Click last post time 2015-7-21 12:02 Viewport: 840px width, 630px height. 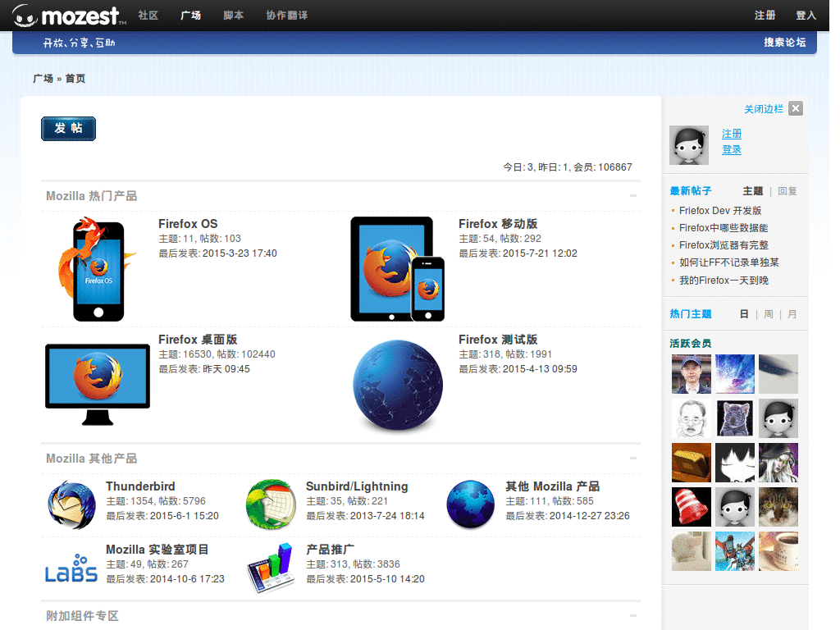540,253
